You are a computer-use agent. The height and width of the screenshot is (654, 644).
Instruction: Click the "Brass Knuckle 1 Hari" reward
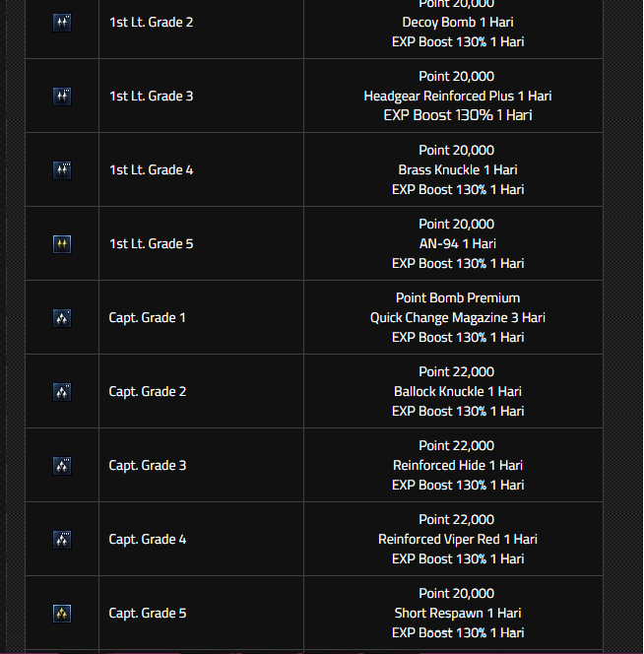[x=457, y=169]
